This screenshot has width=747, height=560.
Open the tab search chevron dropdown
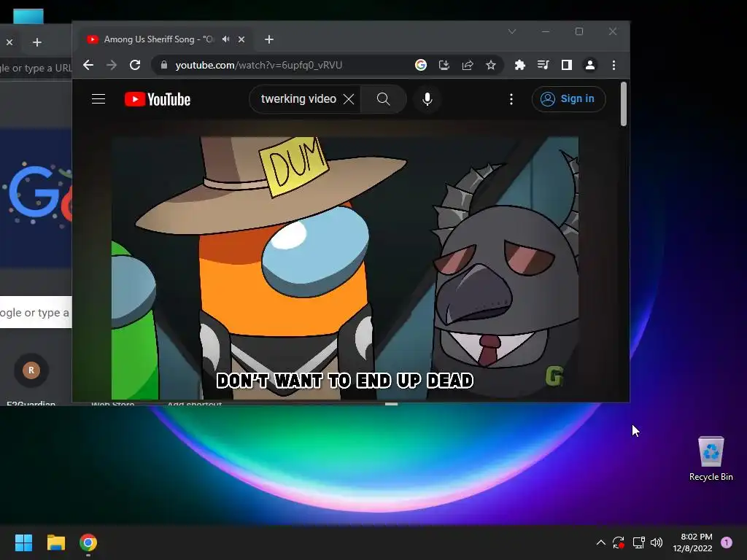pos(512,31)
